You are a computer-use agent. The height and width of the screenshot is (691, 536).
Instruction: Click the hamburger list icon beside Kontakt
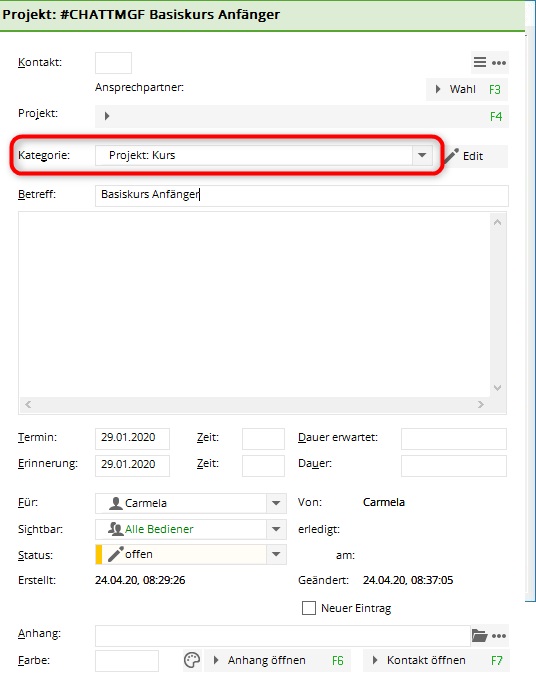pos(480,62)
